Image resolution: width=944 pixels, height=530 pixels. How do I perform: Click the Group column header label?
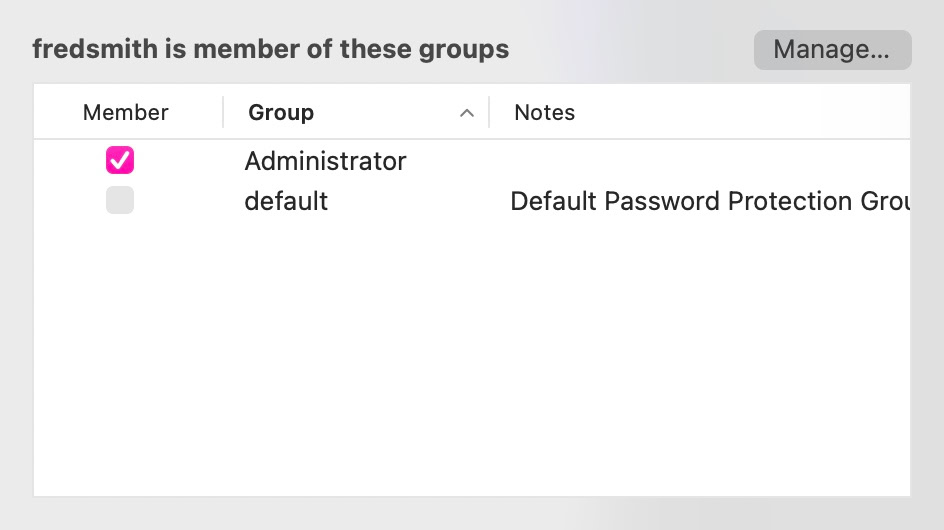click(281, 112)
